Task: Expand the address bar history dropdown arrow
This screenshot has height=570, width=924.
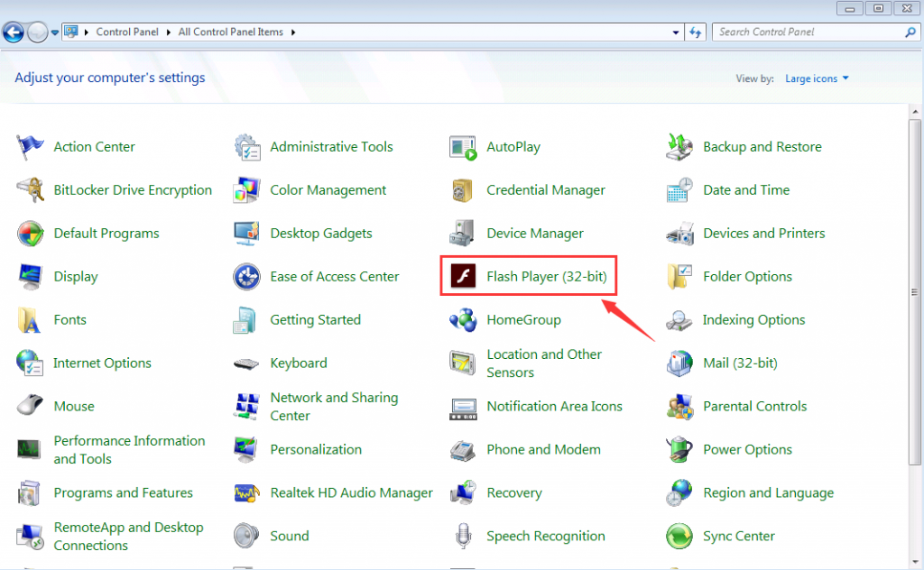Action: click(x=675, y=32)
